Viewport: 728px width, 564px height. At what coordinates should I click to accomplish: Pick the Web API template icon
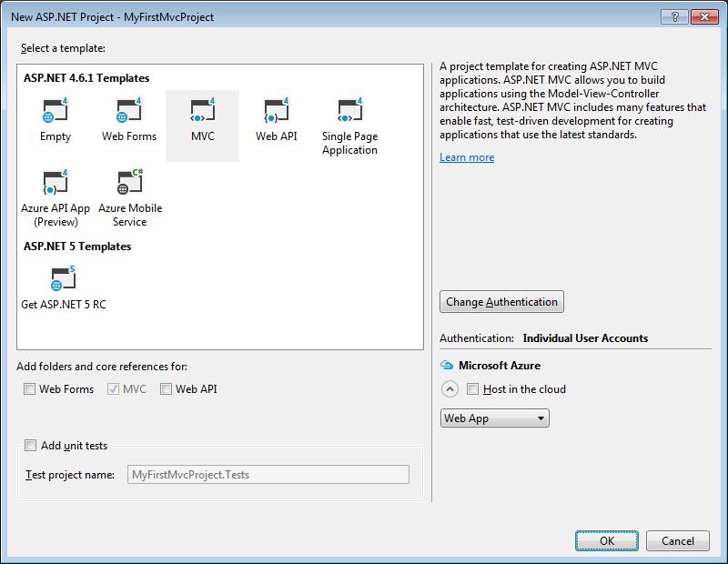click(277, 110)
